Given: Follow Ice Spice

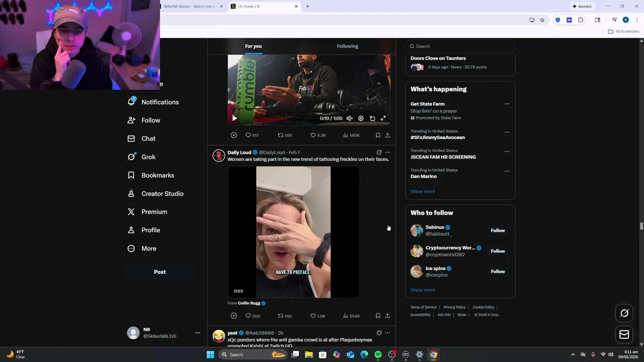Looking at the screenshot, I should coord(498,271).
